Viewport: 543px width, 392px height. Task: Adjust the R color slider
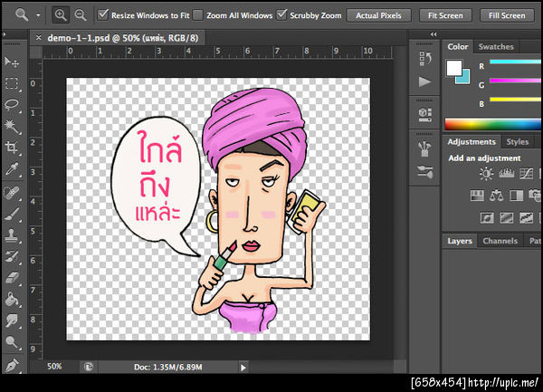coord(515,62)
